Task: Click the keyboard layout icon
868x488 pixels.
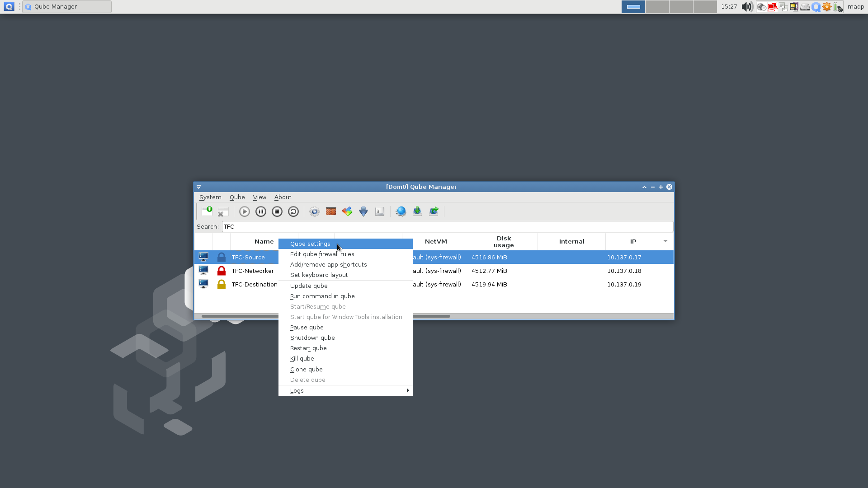Action: [x=380, y=211]
